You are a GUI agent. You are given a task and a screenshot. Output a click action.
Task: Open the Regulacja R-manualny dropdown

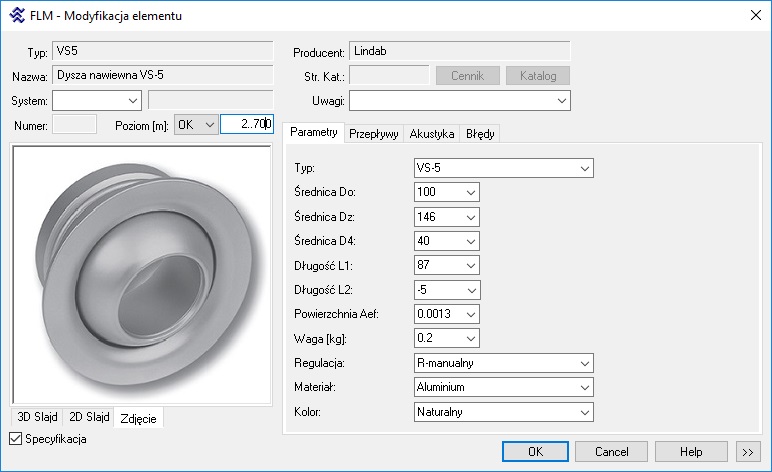point(504,363)
